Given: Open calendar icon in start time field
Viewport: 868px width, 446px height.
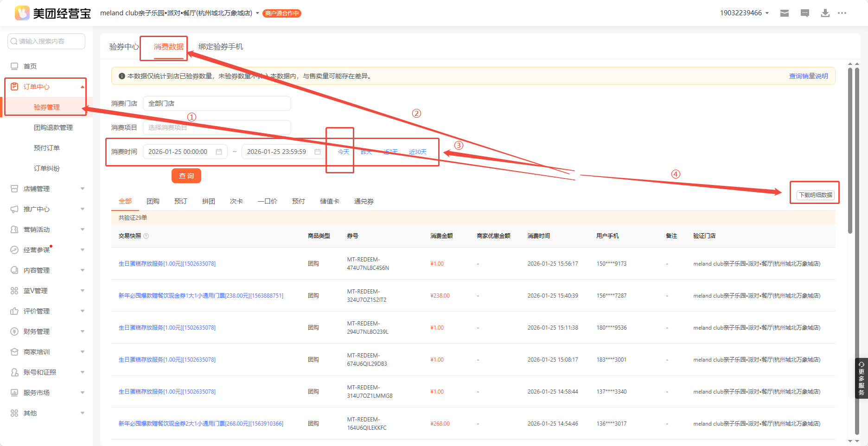Looking at the screenshot, I should (x=219, y=152).
